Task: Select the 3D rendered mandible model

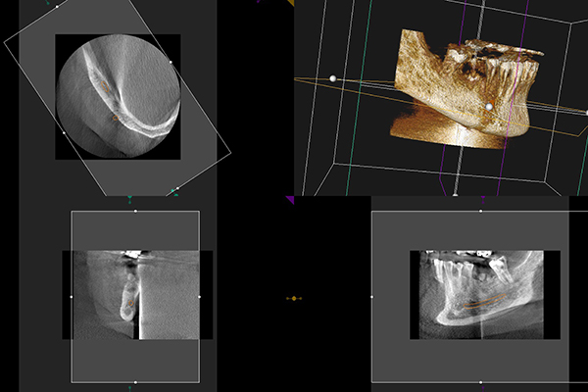Action: click(461, 88)
